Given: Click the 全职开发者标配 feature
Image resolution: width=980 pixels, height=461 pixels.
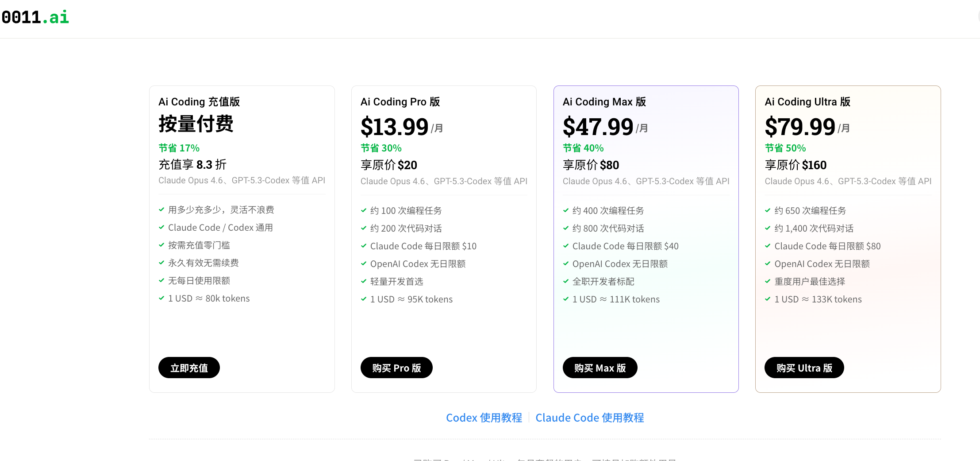Looking at the screenshot, I should 603,282.
